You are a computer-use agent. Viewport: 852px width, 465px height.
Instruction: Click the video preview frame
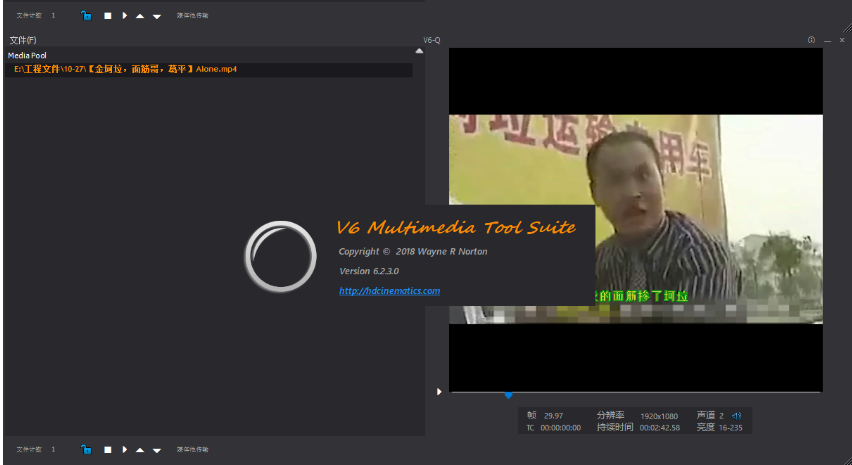tap(636, 219)
